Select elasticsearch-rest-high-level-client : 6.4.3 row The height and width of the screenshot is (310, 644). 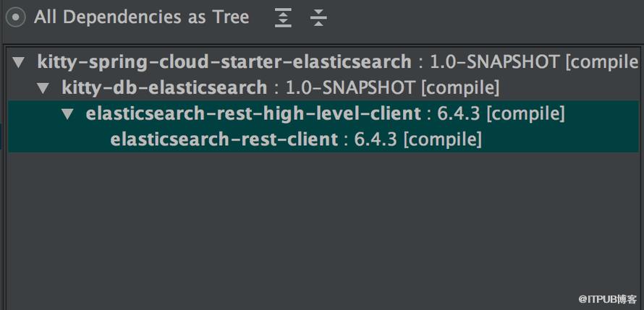pos(323,113)
